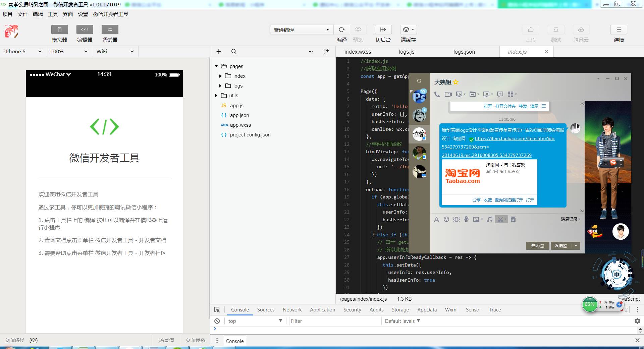
Task: Click the 测试 test flask icon
Action: [x=556, y=30]
